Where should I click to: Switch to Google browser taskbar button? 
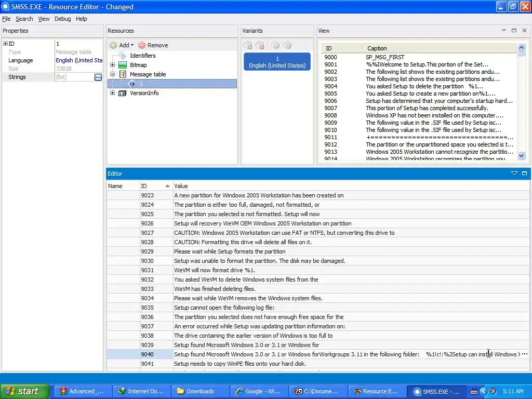tap(258, 391)
